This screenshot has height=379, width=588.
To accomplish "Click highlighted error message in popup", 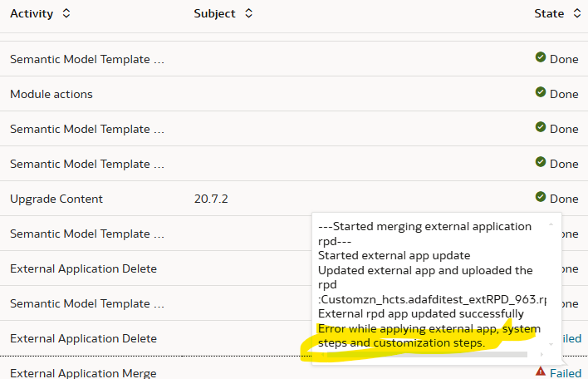I will [x=429, y=336].
